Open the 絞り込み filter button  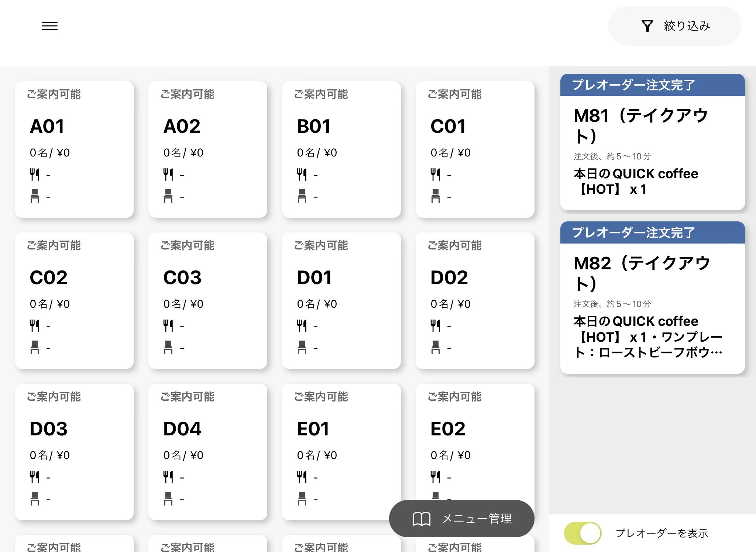[x=674, y=26]
